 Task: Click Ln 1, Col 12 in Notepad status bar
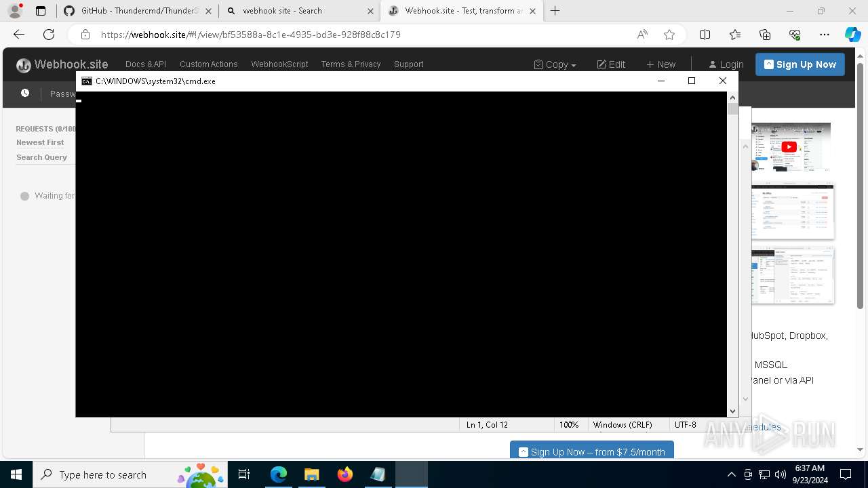[487, 425]
